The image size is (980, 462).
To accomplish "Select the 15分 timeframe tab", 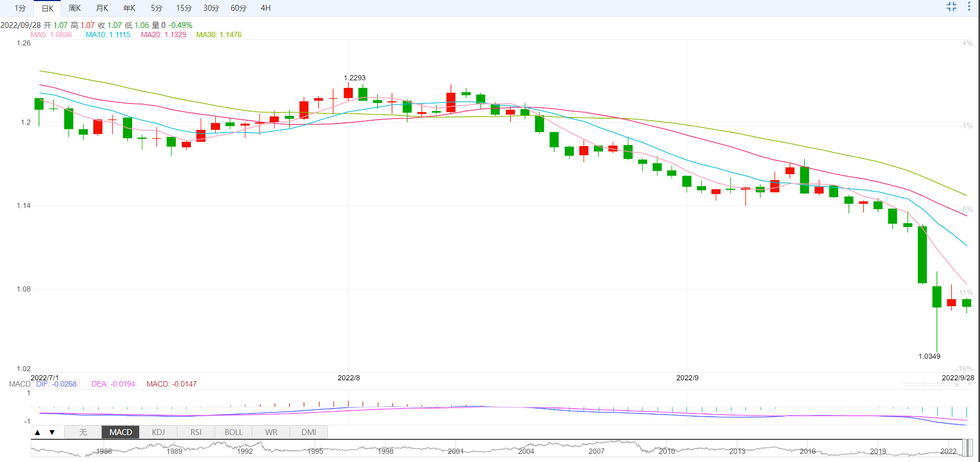I will coord(184,8).
